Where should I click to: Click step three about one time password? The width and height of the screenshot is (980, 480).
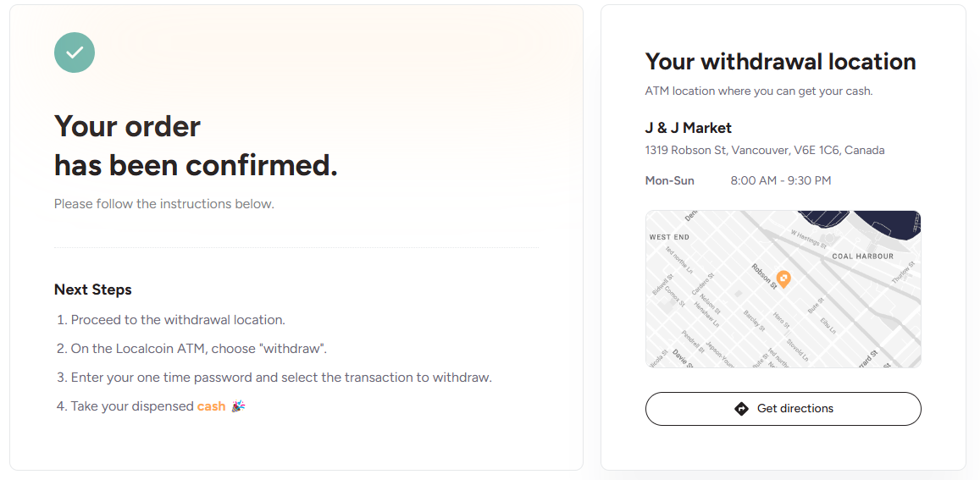pyautogui.click(x=274, y=378)
